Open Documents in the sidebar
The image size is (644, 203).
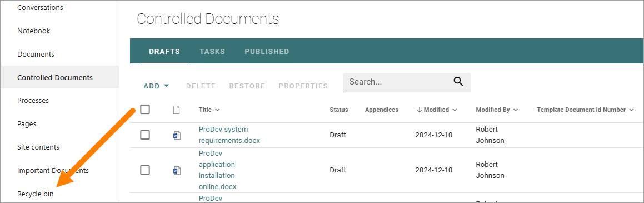(36, 55)
